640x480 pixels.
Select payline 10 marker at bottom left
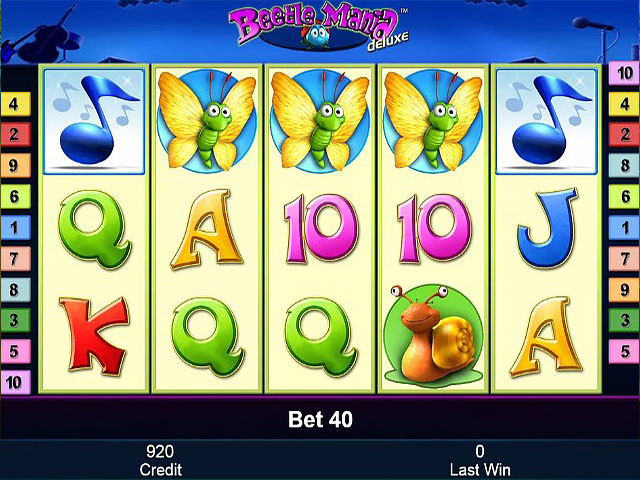click(x=16, y=382)
